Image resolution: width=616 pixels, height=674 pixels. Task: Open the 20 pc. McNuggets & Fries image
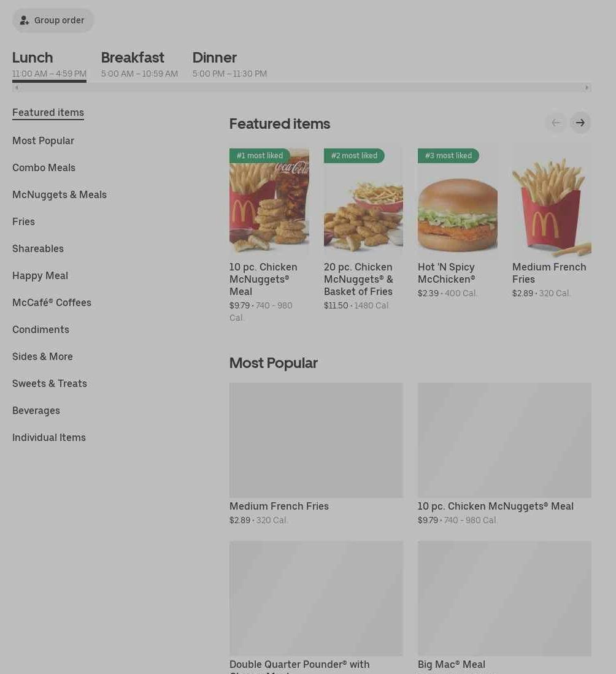coord(363,200)
